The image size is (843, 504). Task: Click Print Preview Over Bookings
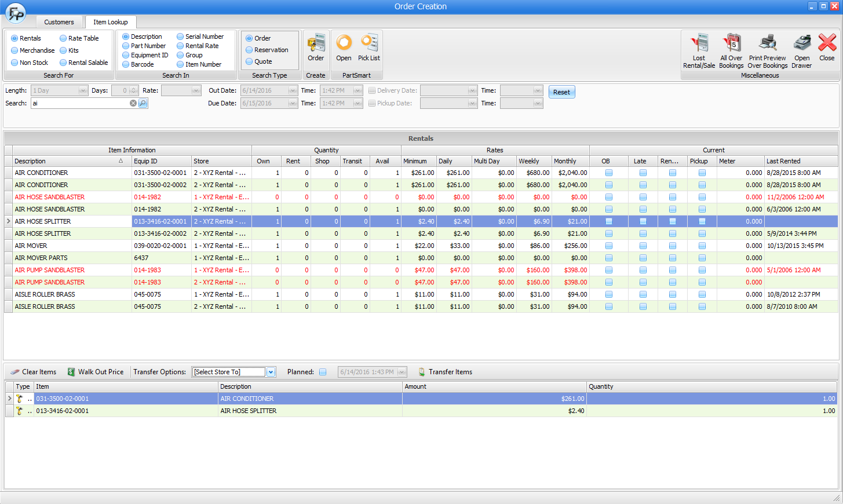[x=768, y=51]
